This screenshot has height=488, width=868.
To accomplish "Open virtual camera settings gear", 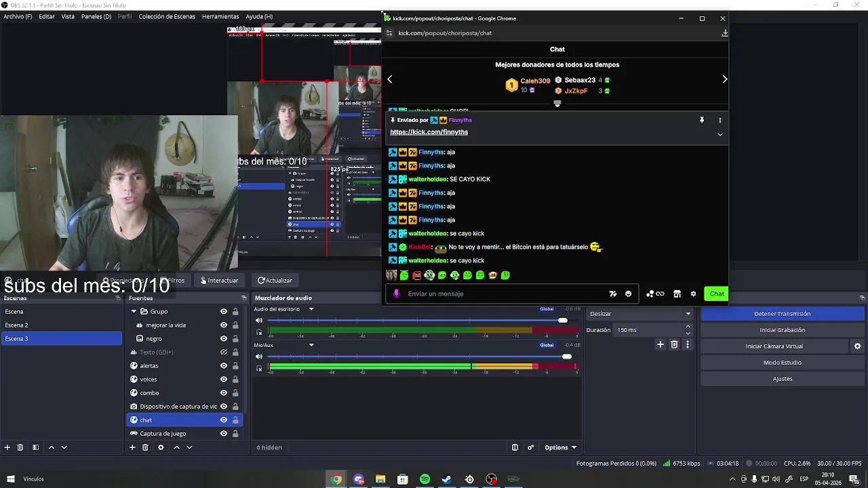I will [857, 346].
